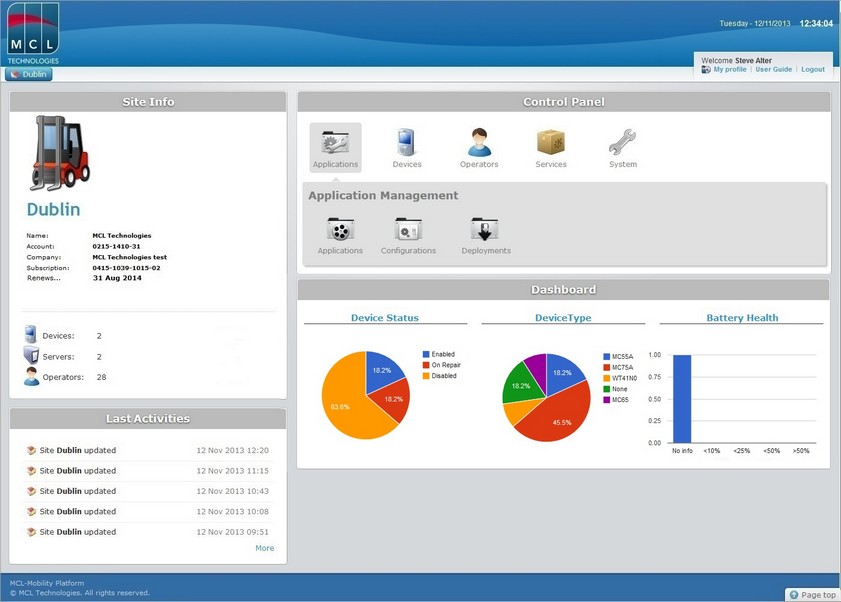The image size is (841, 602).
Task: Click the Page top button
Action: (x=812, y=594)
